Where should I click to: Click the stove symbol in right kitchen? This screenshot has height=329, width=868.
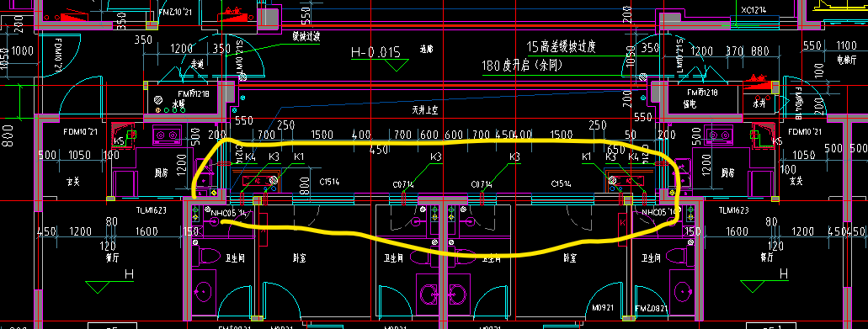712,135
